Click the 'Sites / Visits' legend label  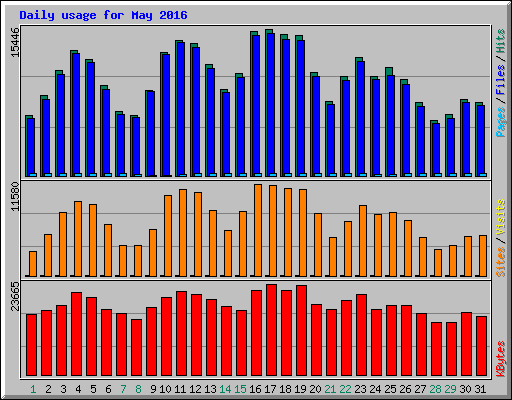click(501, 238)
